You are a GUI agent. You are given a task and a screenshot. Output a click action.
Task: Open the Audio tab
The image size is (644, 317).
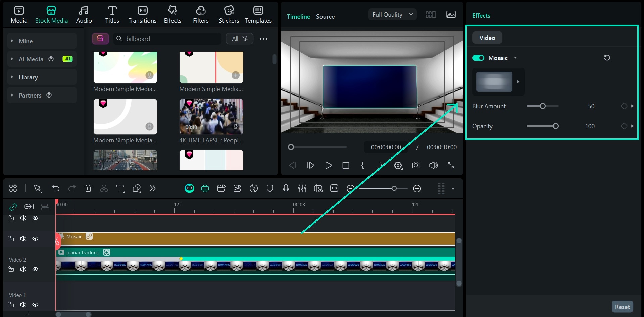click(x=84, y=15)
